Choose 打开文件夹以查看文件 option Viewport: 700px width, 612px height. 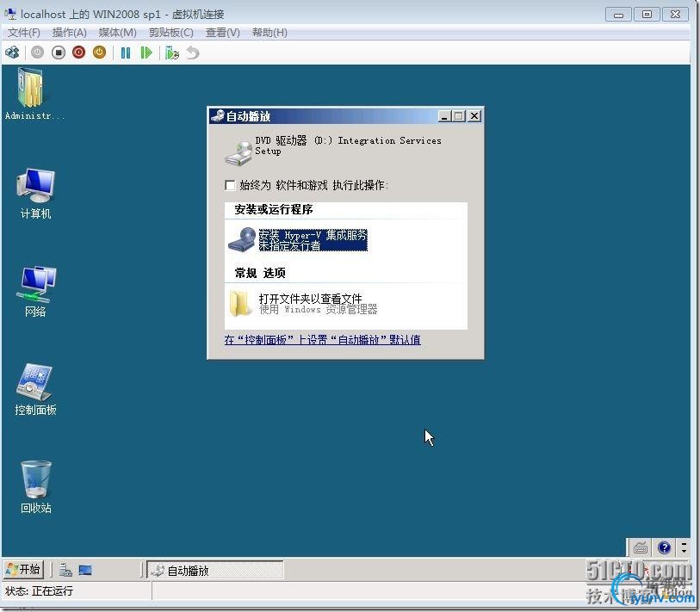tap(318, 304)
